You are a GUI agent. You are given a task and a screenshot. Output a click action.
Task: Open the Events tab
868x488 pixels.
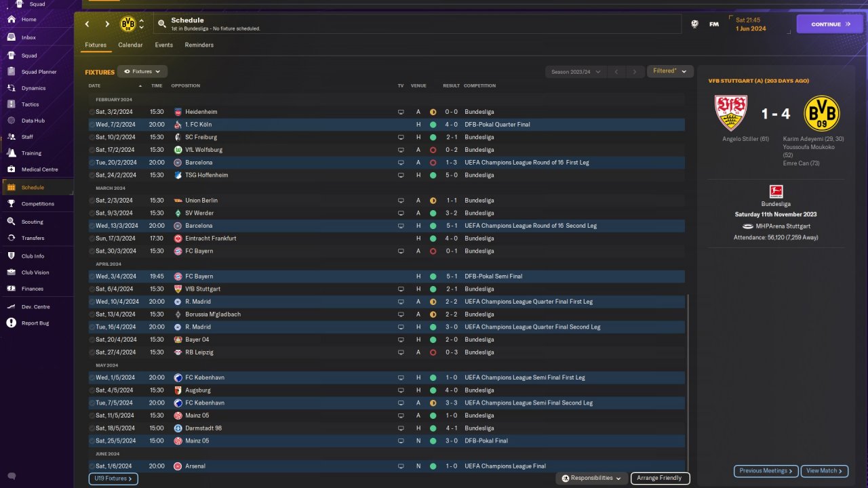(164, 45)
